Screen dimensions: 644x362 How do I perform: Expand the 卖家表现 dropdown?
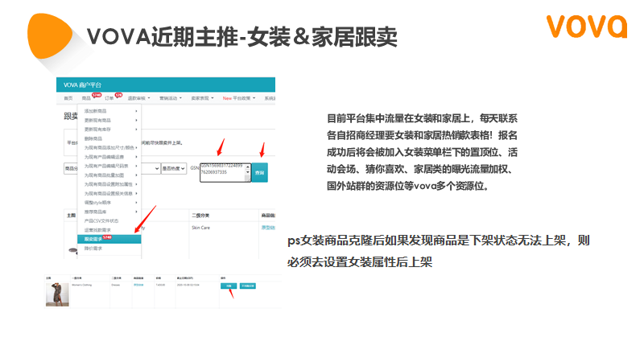202,98
